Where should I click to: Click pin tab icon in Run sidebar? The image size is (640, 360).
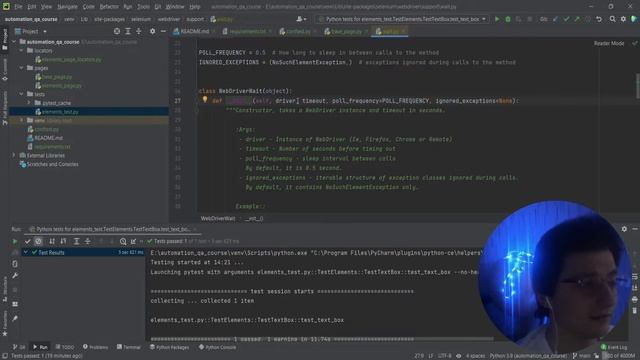point(15,318)
